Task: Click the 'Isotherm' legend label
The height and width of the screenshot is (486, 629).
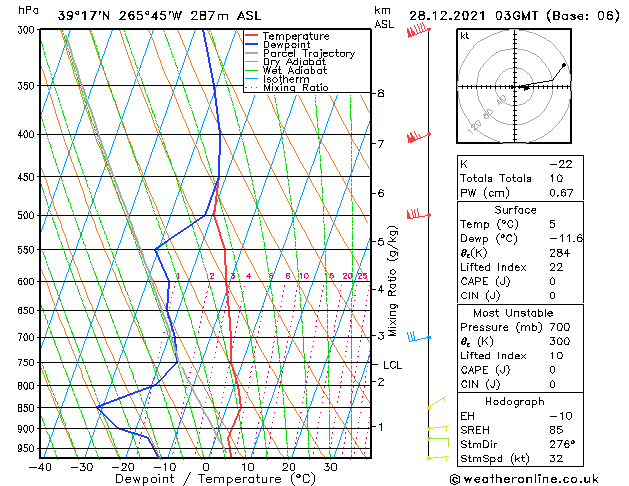Action: coord(286,79)
